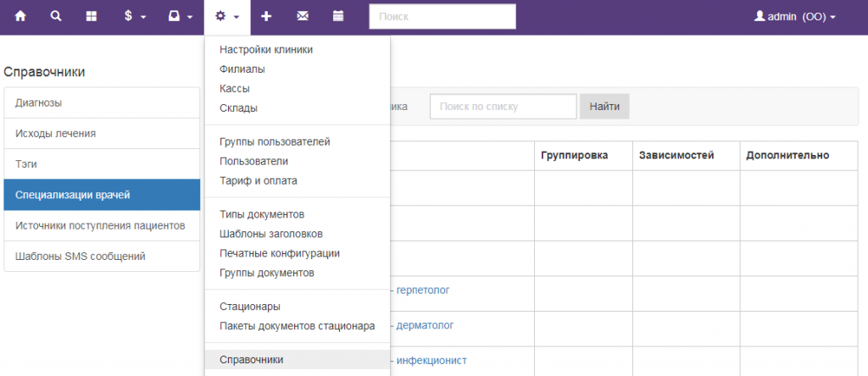The image size is (868, 376).
Task: Open the admin (ОО) user dropdown
Action: pos(795,17)
